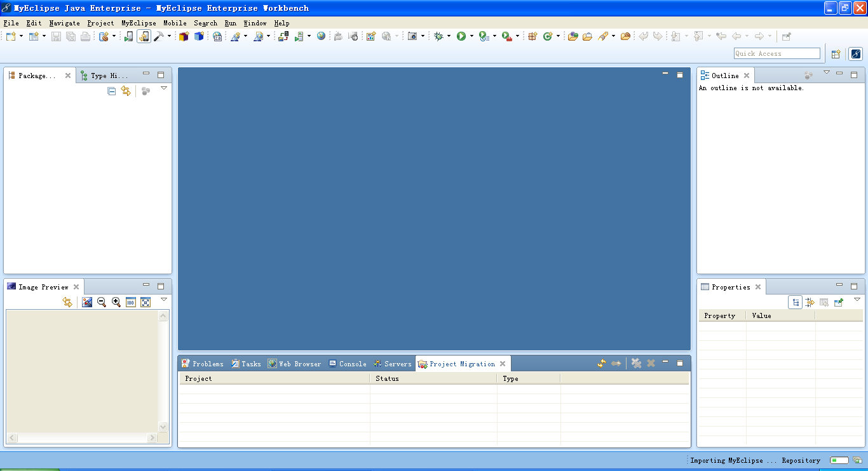Image resolution: width=868 pixels, height=471 pixels.
Task: Click the Quick Access input field
Action: pyautogui.click(x=777, y=54)
